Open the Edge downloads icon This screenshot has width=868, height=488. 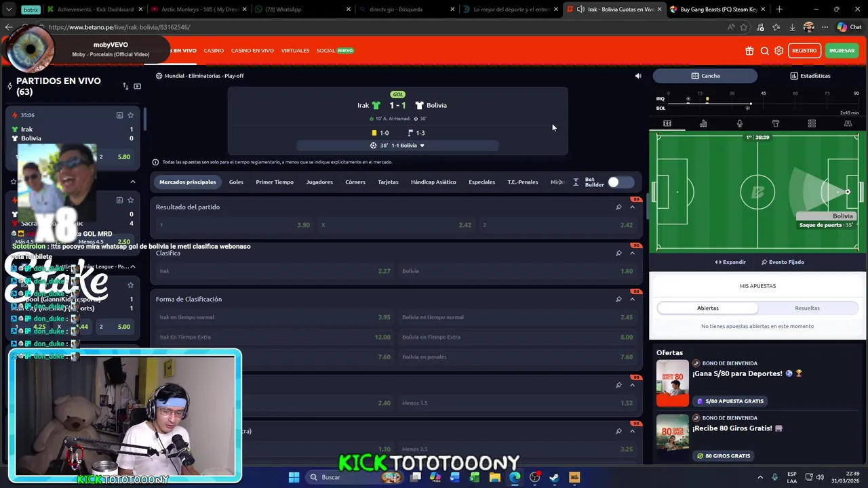coord(792,27)
